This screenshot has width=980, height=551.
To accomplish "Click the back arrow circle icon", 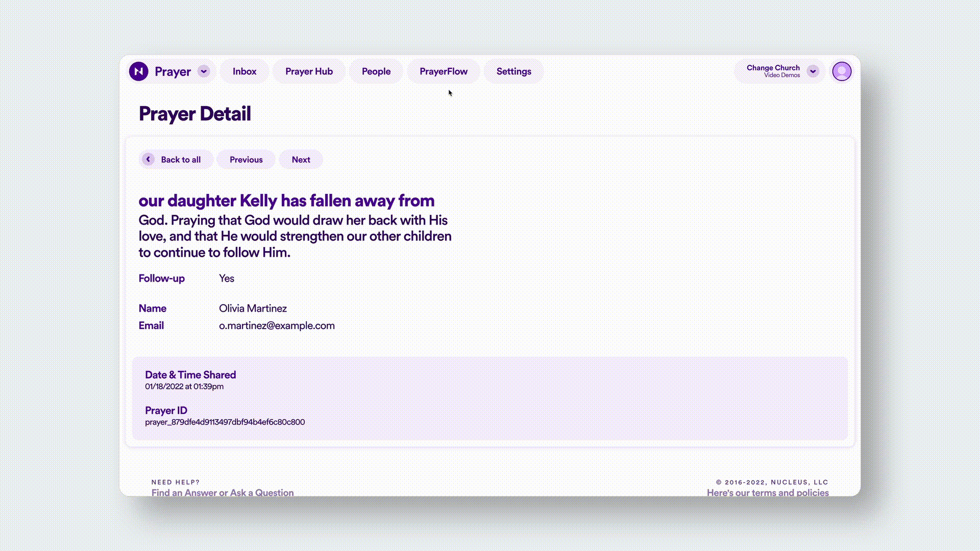I will coord(148,159).
